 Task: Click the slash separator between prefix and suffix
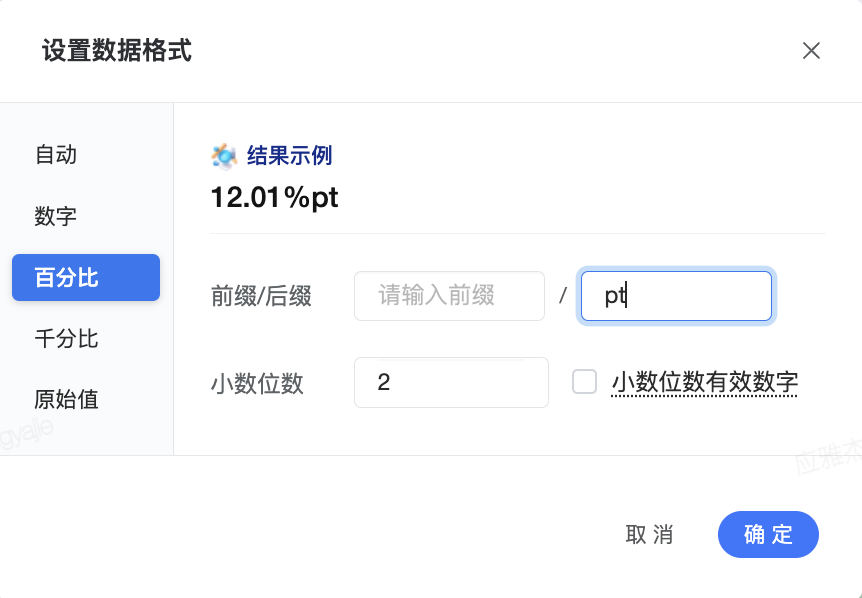[562, 296]
